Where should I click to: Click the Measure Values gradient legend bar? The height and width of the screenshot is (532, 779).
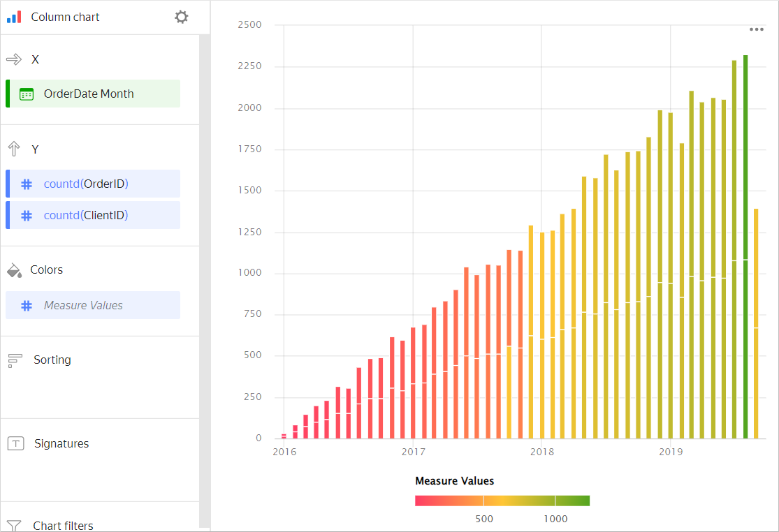502,501
